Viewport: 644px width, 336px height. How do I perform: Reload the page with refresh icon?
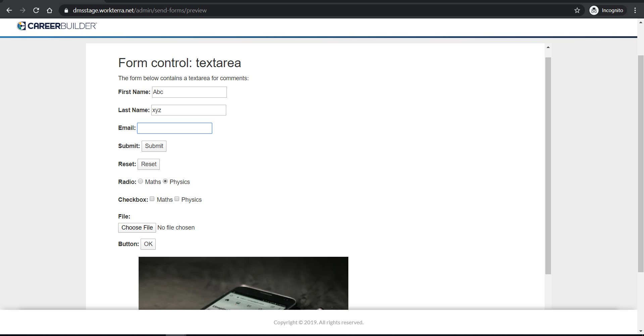point(36,10)
